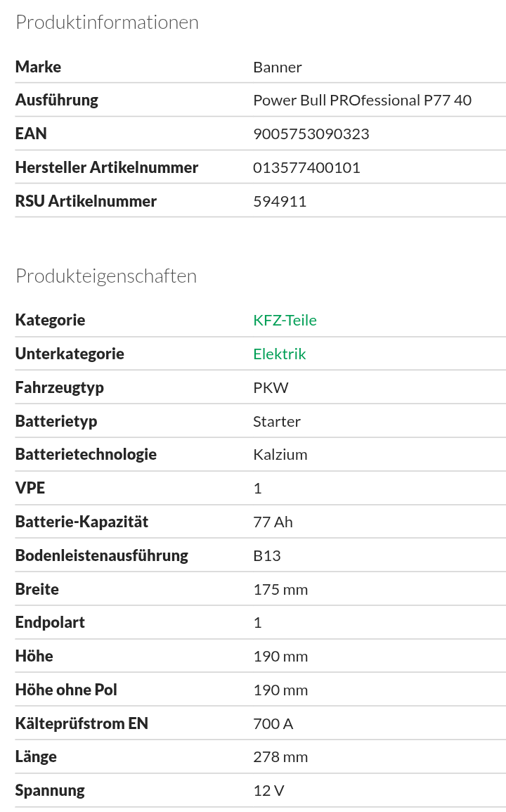Screen dimensions: 506x812
Task: Click the 12 V Spannung value
Action: click(268, 790)
